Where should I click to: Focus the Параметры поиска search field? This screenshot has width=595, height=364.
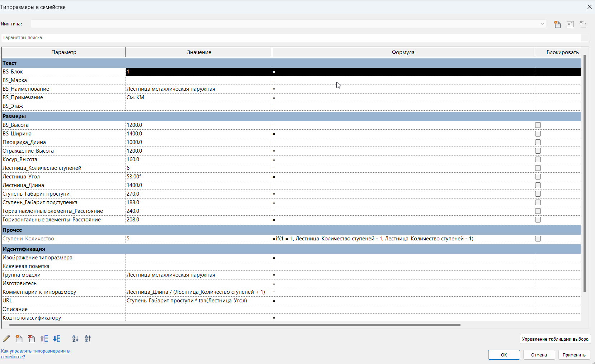click(x=291, y=38)
